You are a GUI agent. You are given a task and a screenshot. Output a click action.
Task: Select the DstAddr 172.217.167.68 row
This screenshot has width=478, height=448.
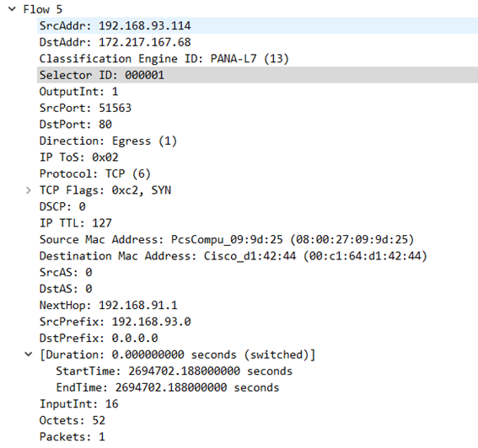click(257, 42)
